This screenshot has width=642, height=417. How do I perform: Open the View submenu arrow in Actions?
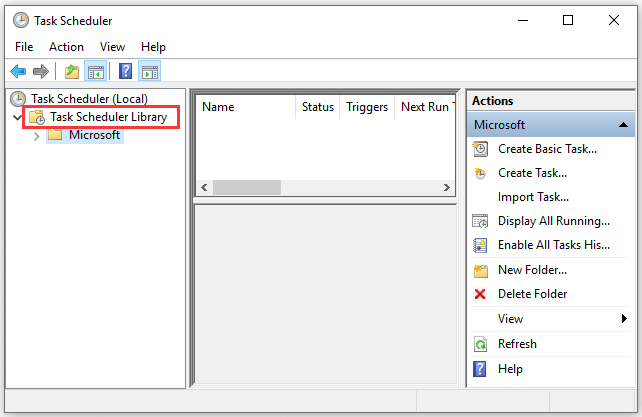624,318
